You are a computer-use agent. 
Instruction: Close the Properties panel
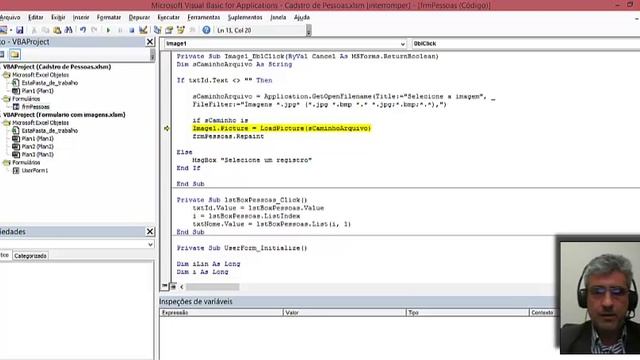coord(150,231)
